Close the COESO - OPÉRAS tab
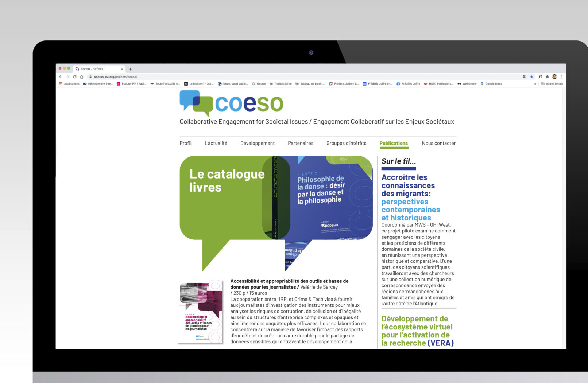The image size is (588, 383). [x=122, y=69]
